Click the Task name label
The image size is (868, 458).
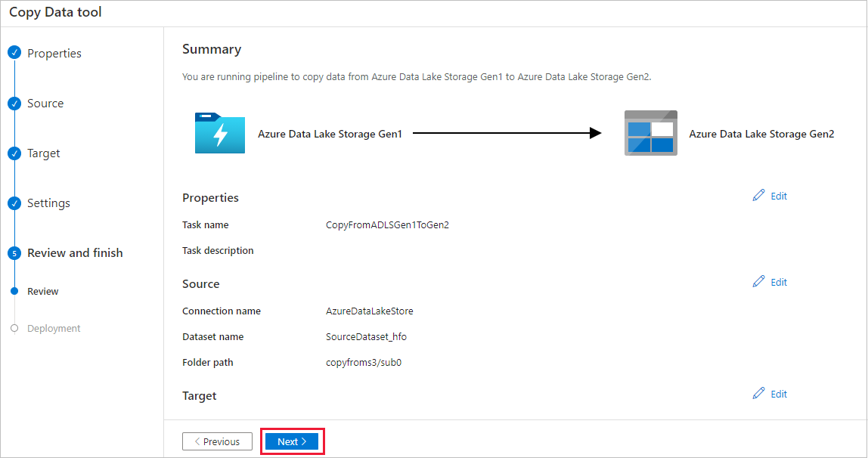206,224
